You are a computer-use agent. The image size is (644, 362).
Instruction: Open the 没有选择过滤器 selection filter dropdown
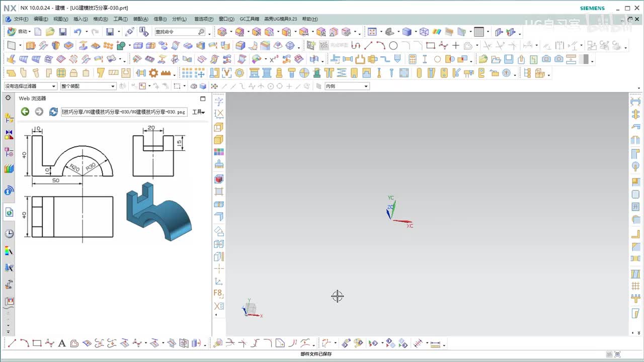pyautogui.click(x=31, y=86)
